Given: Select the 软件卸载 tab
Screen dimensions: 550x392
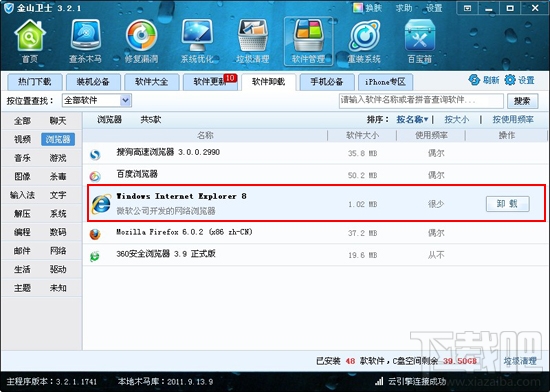Looking at the screenshot, I should 269,82.
